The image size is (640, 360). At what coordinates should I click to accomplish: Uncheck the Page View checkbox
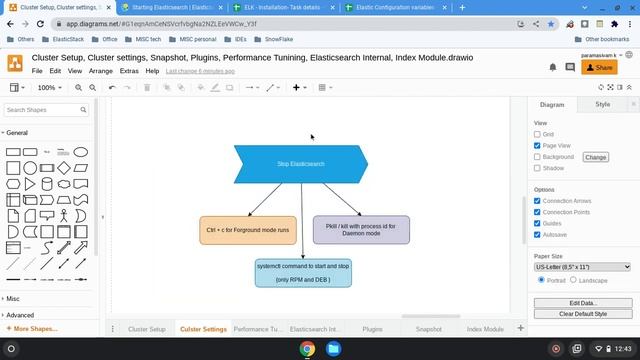tap(537, 146)
